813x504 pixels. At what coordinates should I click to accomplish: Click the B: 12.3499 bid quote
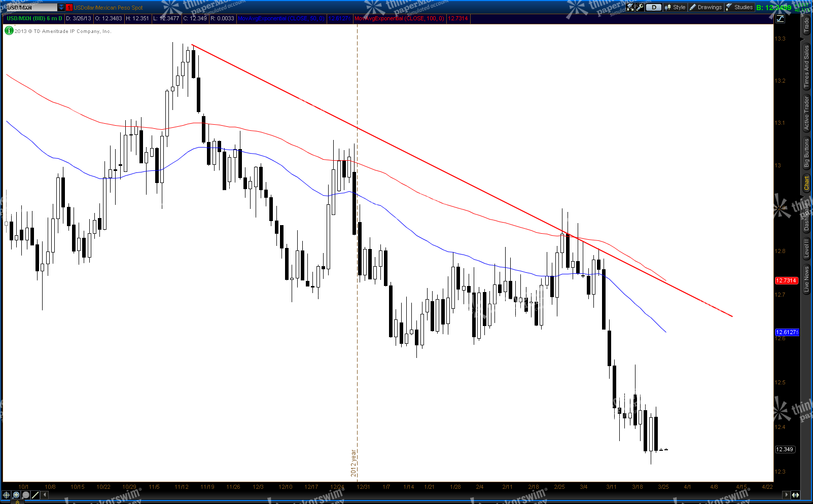pyautogui.click(x=774, y=8)
